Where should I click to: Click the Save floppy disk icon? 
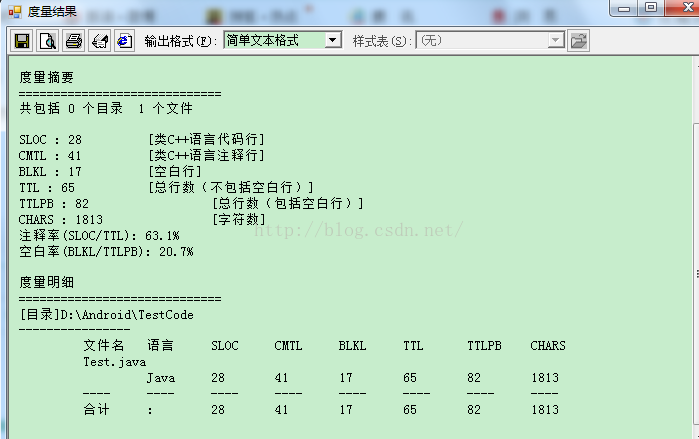[21, 41]
